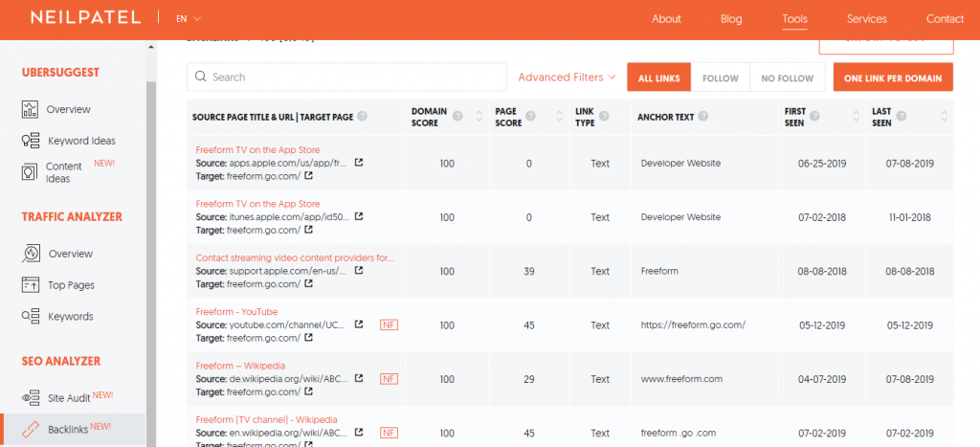The height and width of the screenshot is (447, 980).
Task: Click the Traffic Analyzer Keywords icon
Action: (31, 316)
